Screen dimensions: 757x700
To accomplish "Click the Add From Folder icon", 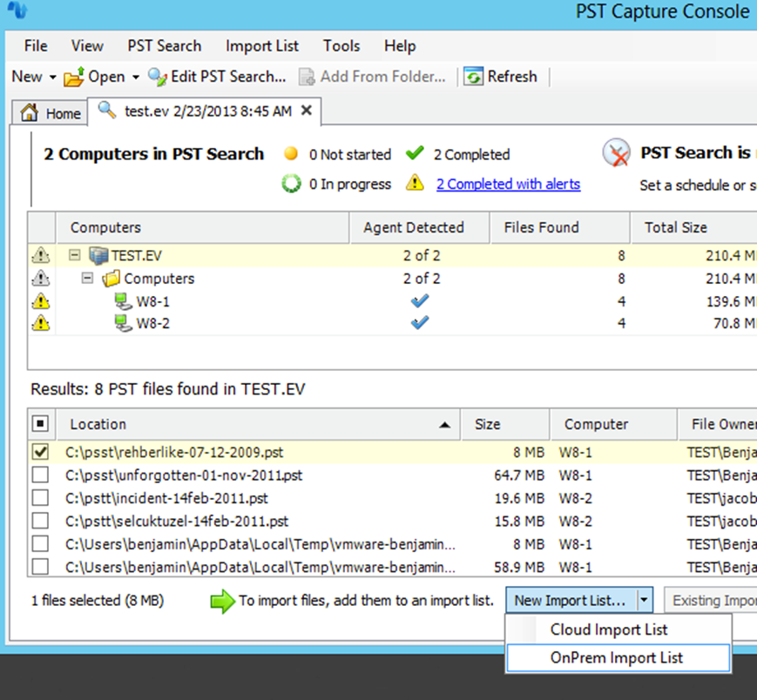I will (x=307, y=77).
